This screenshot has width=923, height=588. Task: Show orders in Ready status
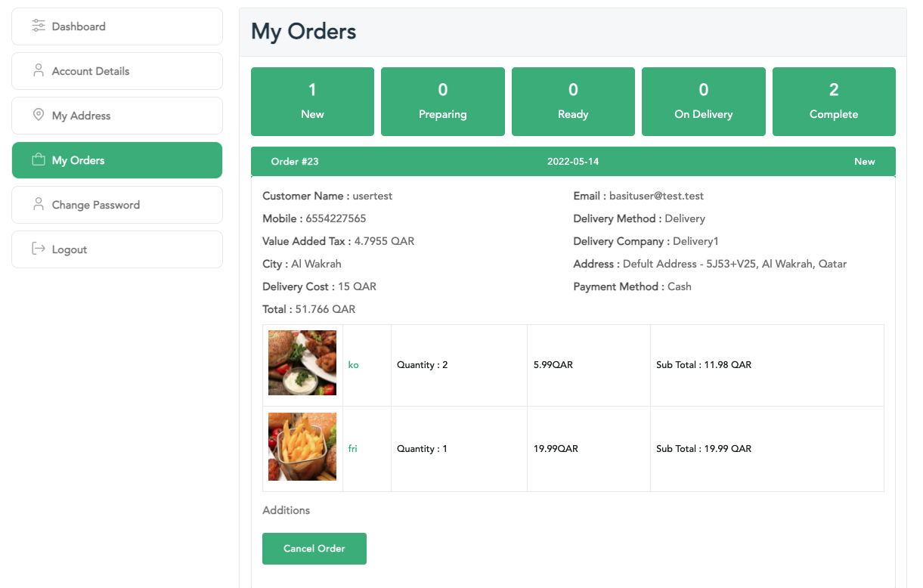click(573, 102)
